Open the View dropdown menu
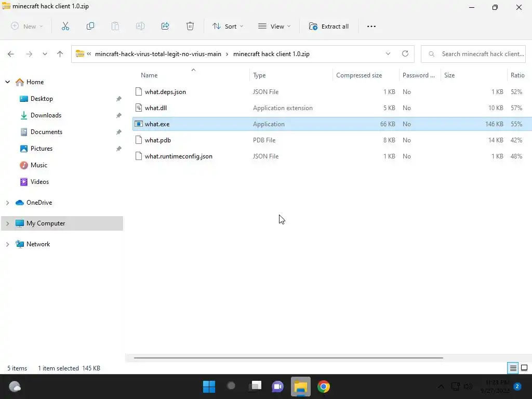 click(x=274, y=26)
